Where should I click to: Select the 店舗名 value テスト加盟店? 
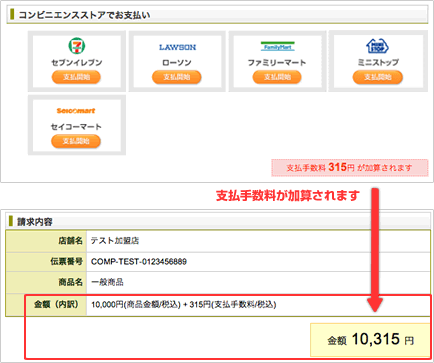pyautogui.click(x=115, y=241)
